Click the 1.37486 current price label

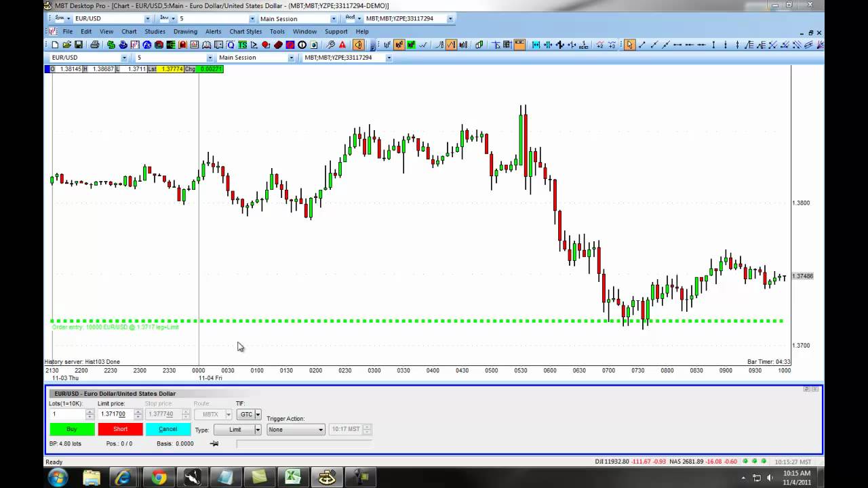[803, 276]
